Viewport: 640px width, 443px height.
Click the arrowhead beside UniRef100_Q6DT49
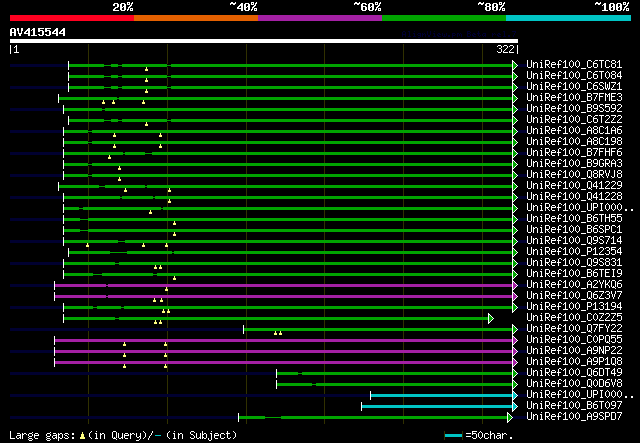pyautogui.click(x=515, y=373)
